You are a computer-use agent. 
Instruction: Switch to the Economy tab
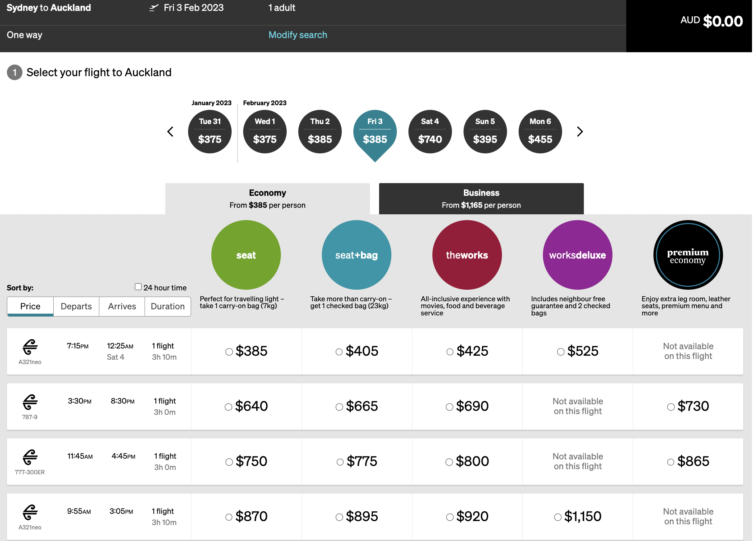tap(267, 199)
